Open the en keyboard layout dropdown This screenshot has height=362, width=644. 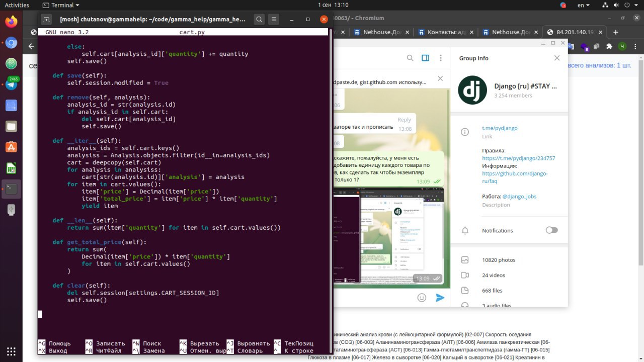583,5
